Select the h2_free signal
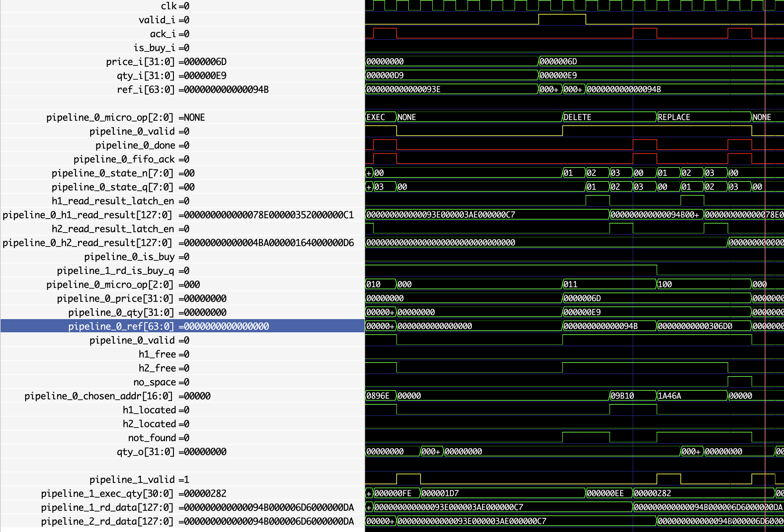 (182, 368)
